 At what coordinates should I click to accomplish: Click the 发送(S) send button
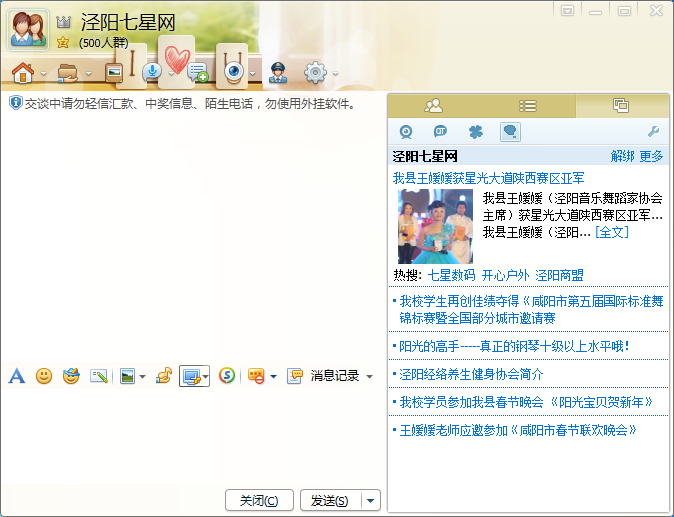pos(330,500)
